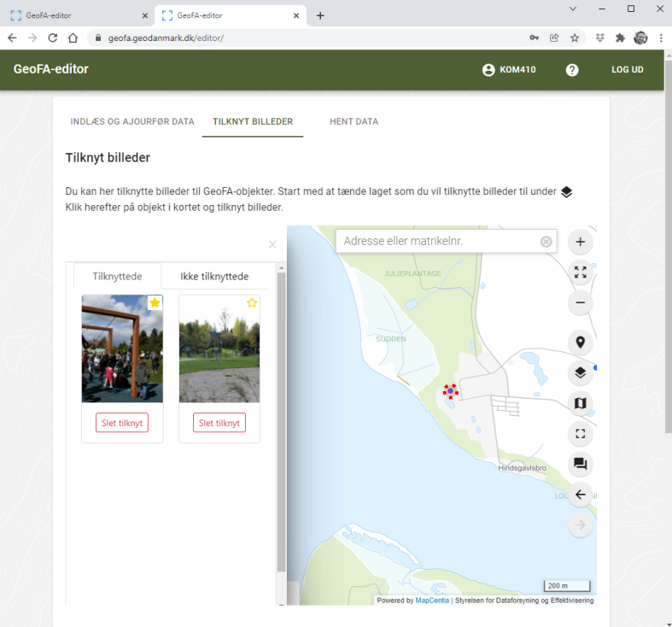672x627 pixels.
Task: Click the KOM410 user account icon
Action: coord(488,70)
